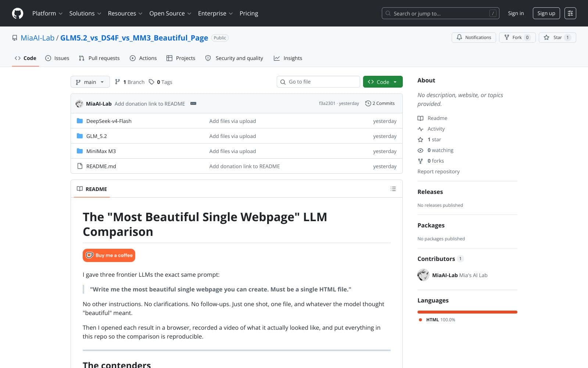Open the green Code dropdown button
The height and width of the screenshot is (368, 588).
pyautogui.click(x=383, y=82)
